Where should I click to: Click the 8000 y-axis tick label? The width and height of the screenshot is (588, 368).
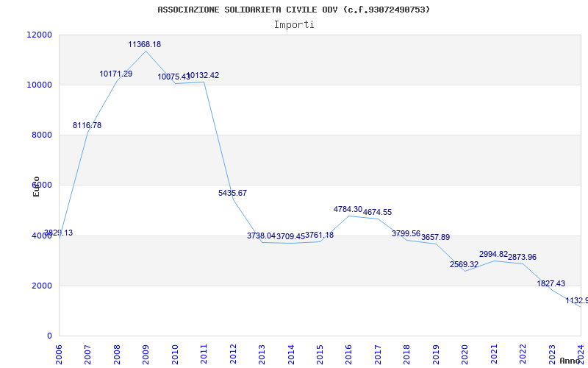pos(42,135)
